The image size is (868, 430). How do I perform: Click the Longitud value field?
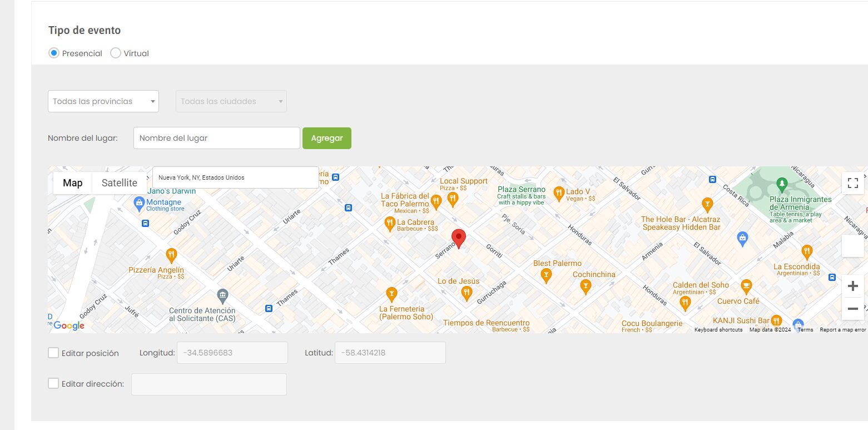[x=232, y=353]
